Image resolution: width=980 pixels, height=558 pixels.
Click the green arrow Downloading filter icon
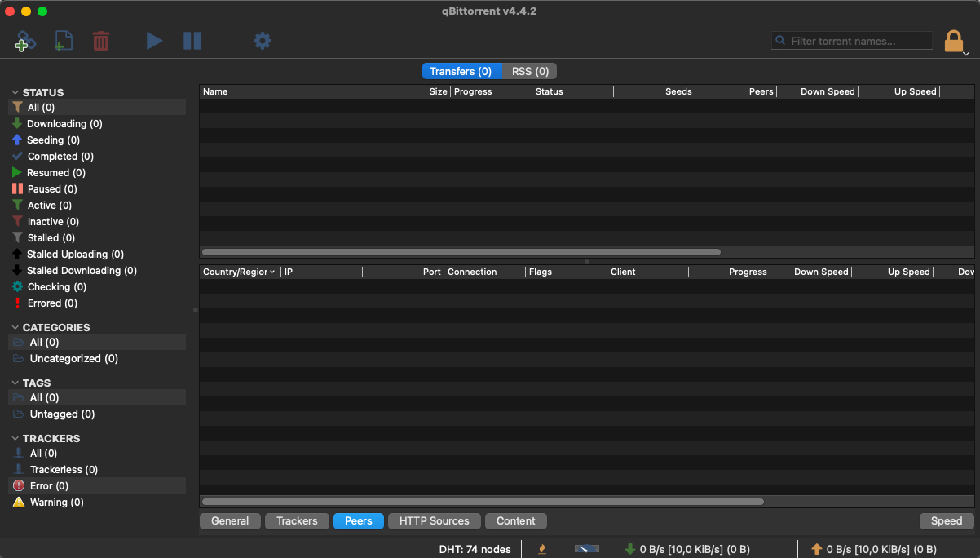(18, 123)
